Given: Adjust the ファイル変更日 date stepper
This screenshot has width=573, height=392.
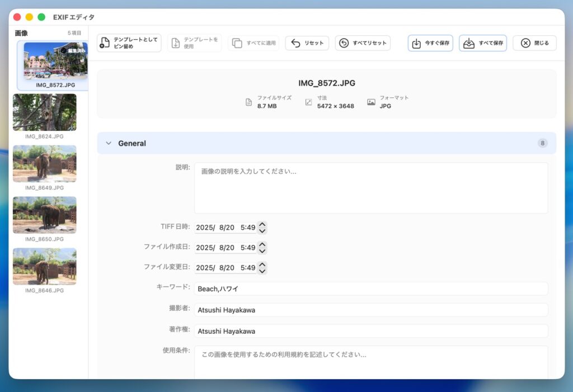Looking at the screenshot, I should pos(262,268).
